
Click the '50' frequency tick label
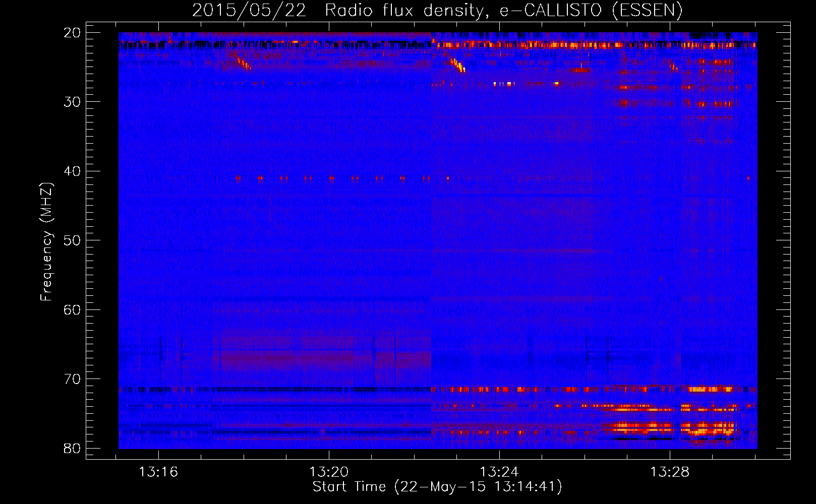[x=73, y=240]
